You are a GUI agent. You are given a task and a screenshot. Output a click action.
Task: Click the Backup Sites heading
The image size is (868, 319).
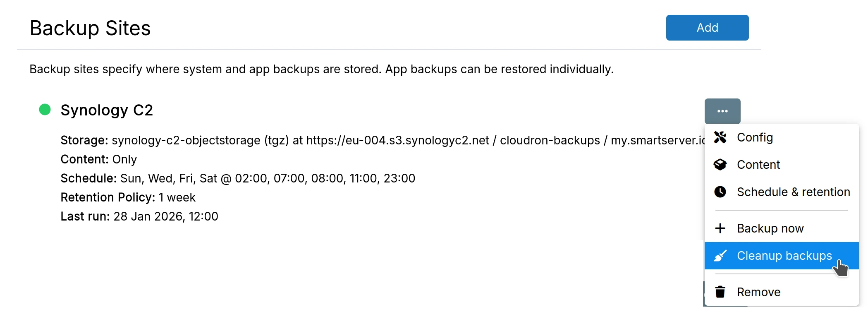89,28
